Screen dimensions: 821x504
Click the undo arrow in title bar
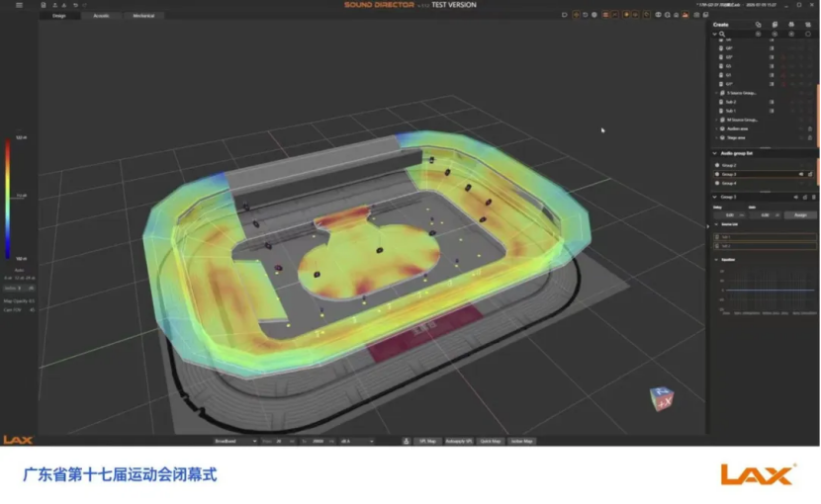click(75, 5)
